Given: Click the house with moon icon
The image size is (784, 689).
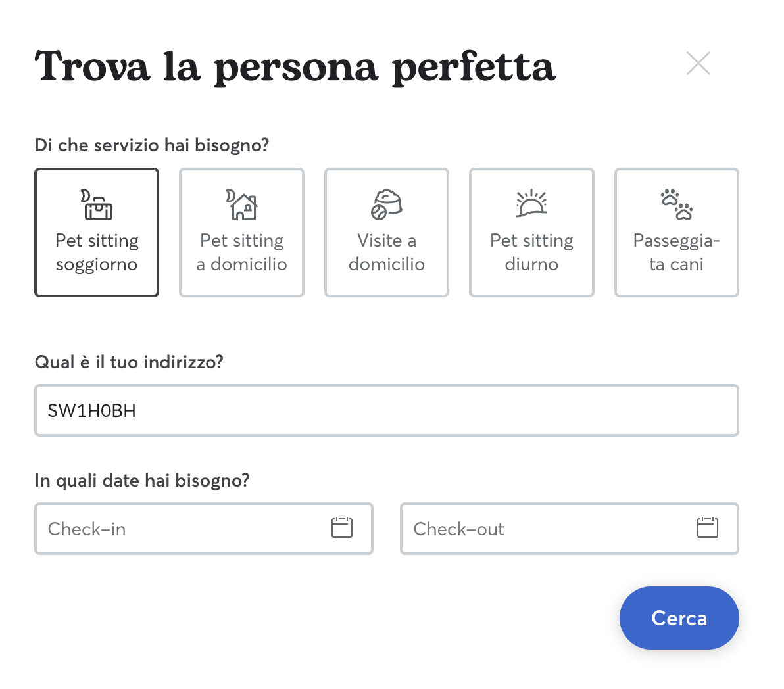Looking at the screenshot, I should tap(241, 204).
